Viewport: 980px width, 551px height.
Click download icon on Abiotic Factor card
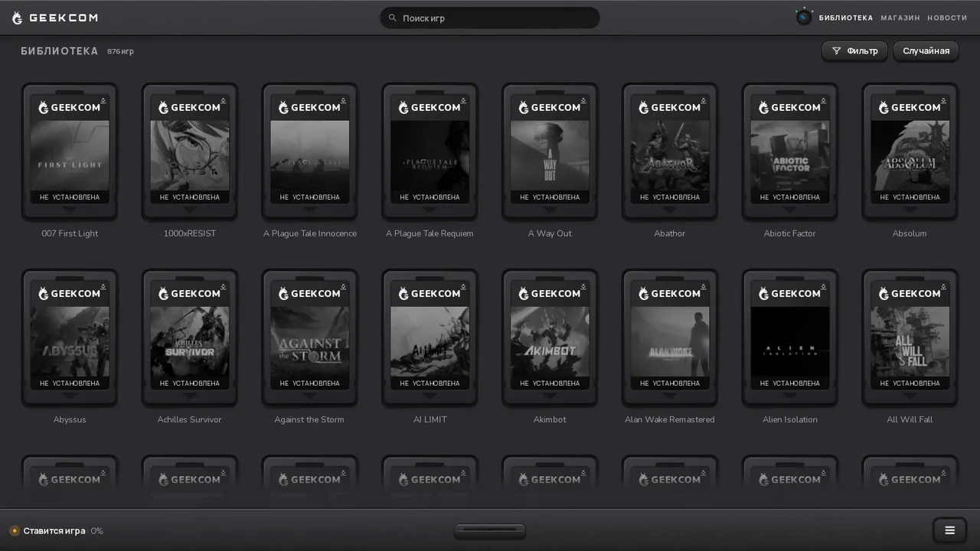tap(824, 100)
